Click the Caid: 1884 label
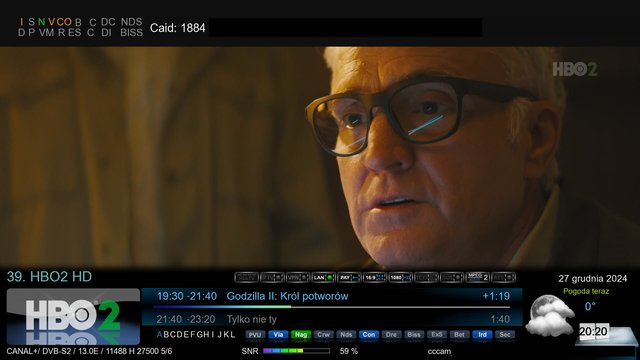This screenshot has height=360, width=640. click(178, 28)
